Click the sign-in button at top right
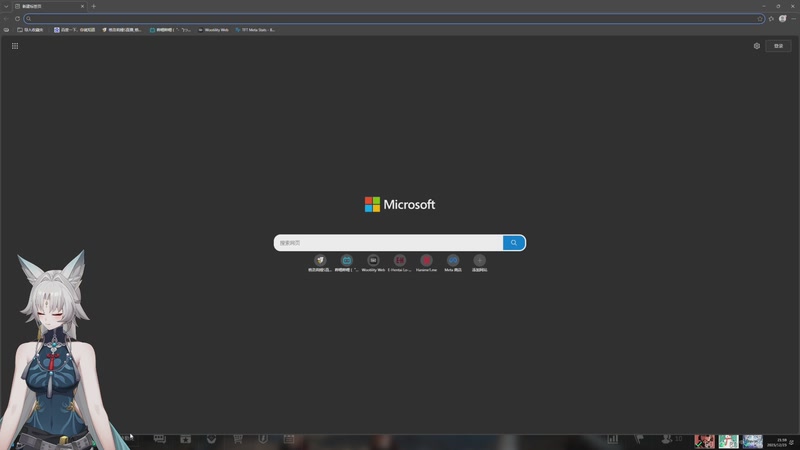 778,46
